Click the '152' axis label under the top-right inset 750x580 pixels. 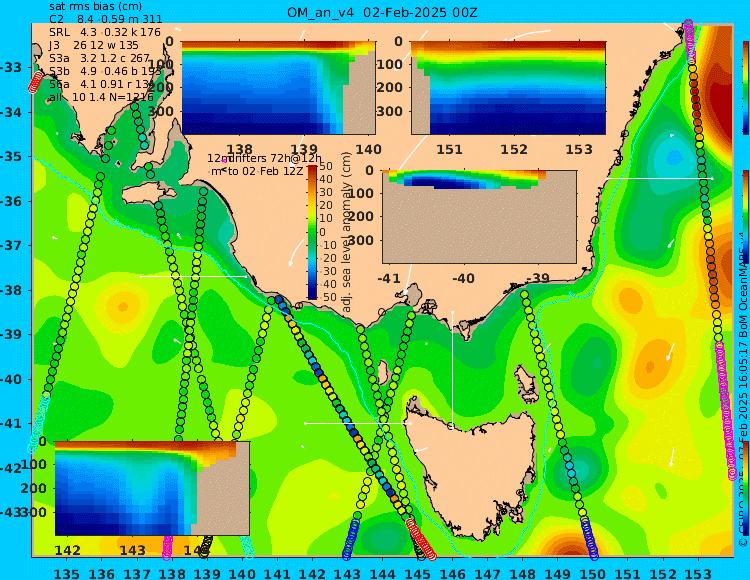pyautogui.click(x=514, y=149)
